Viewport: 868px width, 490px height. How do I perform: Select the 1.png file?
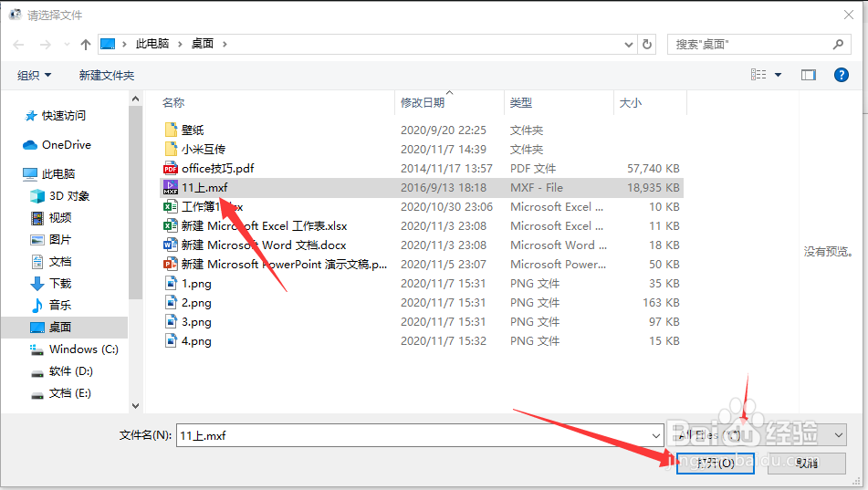[x=196, y=284]
